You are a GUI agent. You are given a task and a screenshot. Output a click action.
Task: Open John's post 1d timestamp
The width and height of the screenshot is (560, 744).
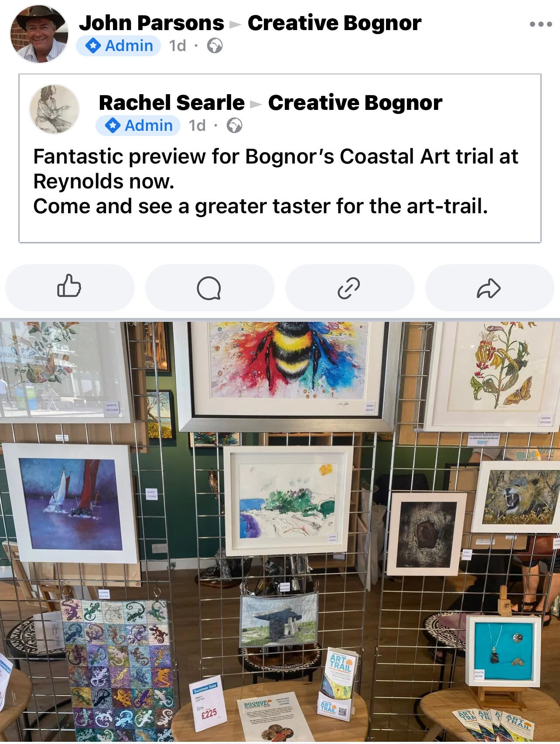(x=178, y=46)
